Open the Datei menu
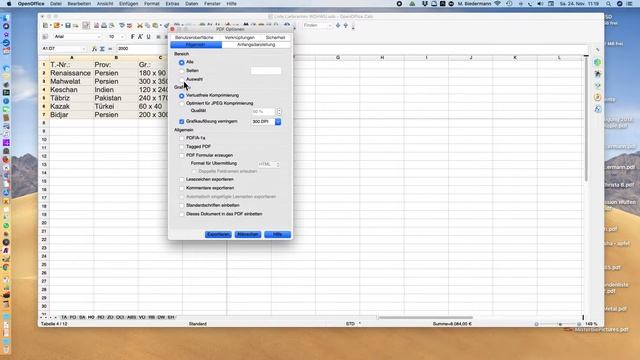The image size is (640, 360). pyautogui.click(x=56, y=4)
